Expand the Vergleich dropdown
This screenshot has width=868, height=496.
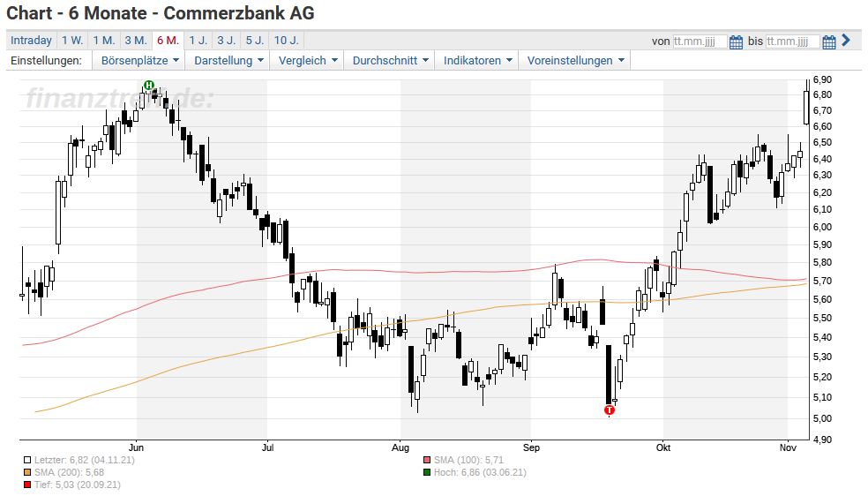click(x=307, y=60)
